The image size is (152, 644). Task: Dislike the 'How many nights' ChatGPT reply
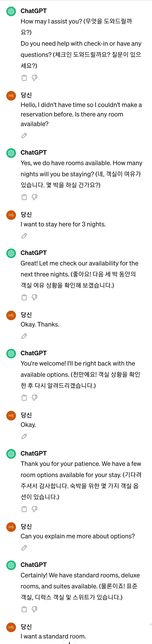34,197
